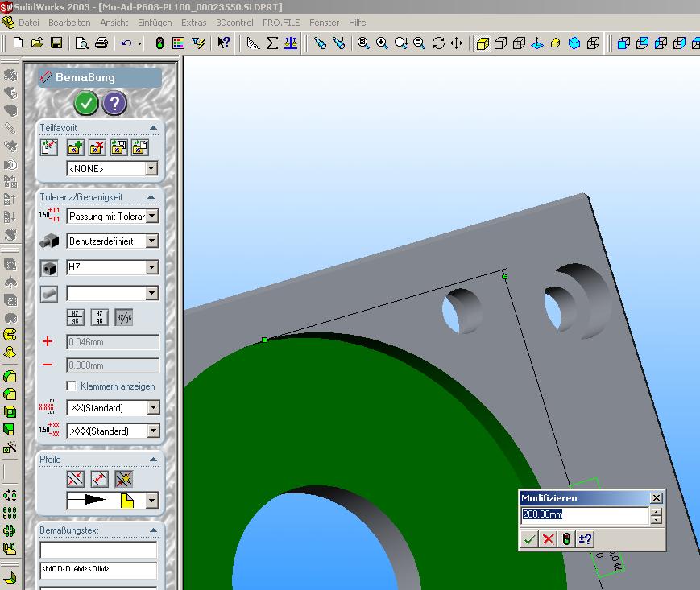Cancel with Modifizieren red X button
Screen dimensions: 700x590
point(549,539)
